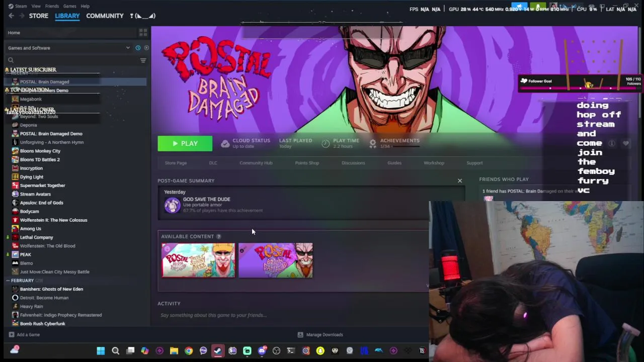Click the Achievements trophy icon

coord(373,144)
